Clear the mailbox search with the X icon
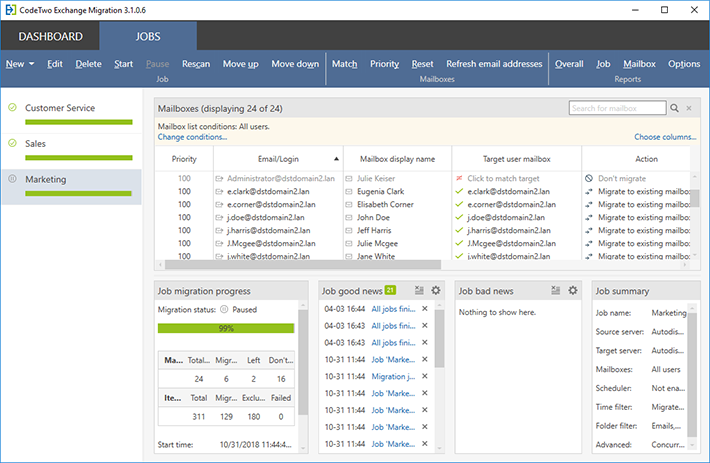This screenshot has width=710, height=463. 689,108
